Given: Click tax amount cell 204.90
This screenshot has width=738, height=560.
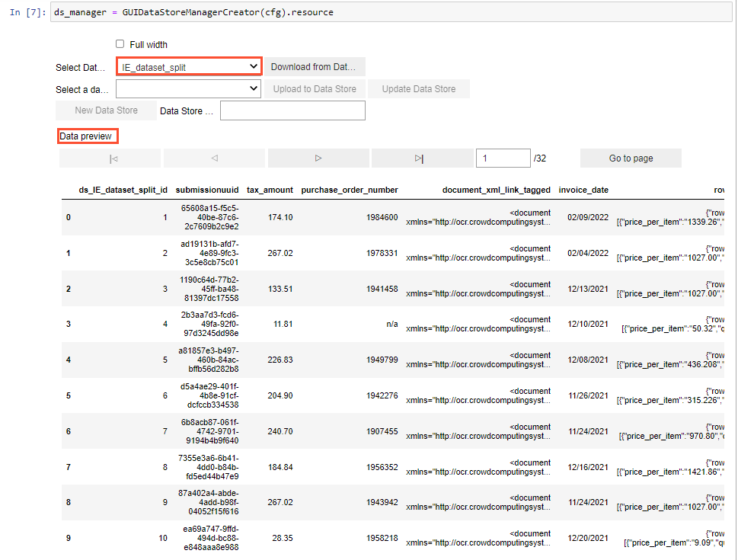Looking at the screenshot, I should pos(280,395).
